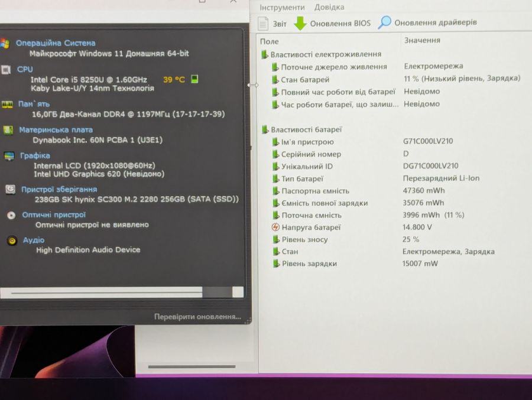Click the CPU chip icon
Viewport: 532px width, 400px height.
click(6, 70)
